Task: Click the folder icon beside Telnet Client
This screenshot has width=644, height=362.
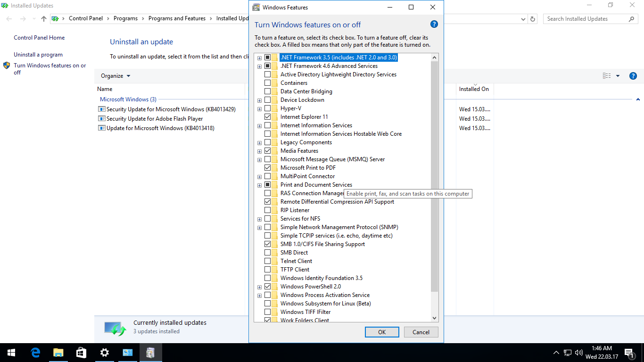Action: coord(275,261)
